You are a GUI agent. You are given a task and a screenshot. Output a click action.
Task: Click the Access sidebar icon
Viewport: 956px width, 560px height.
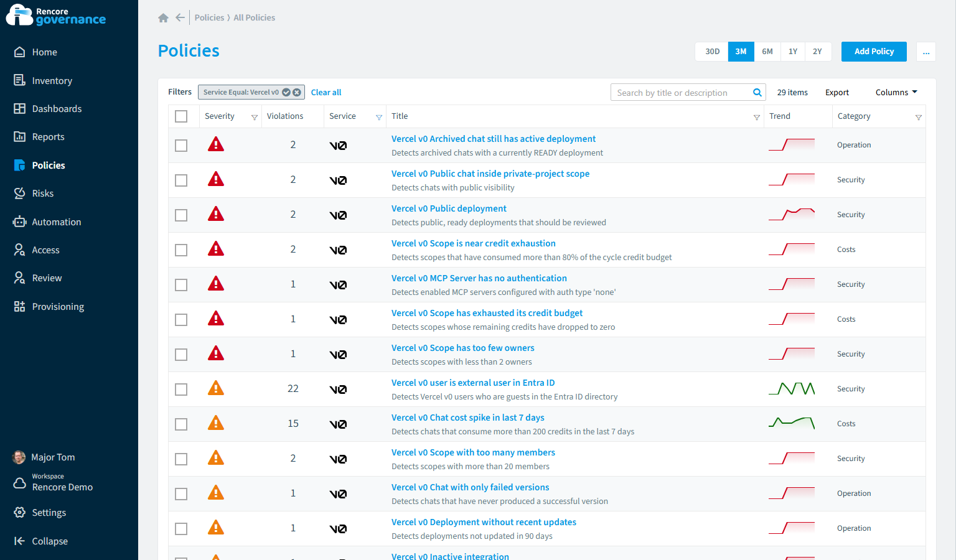coord(19,250)
